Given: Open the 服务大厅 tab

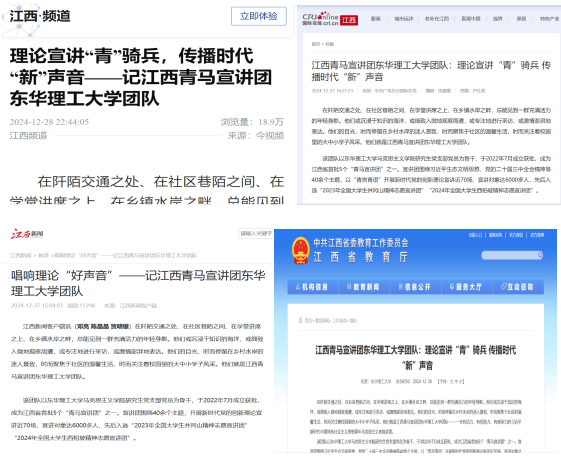Looking at the screenshot, I should coord(467,287).
